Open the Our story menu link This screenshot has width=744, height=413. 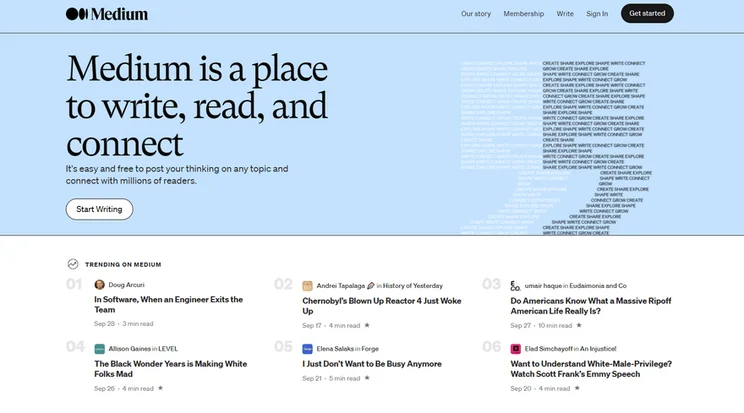pos(476,14)
